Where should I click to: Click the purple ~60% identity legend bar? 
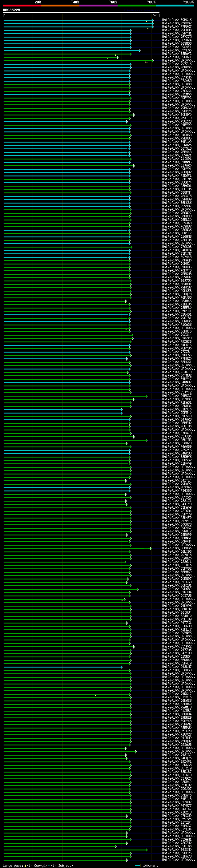point(99,6)
